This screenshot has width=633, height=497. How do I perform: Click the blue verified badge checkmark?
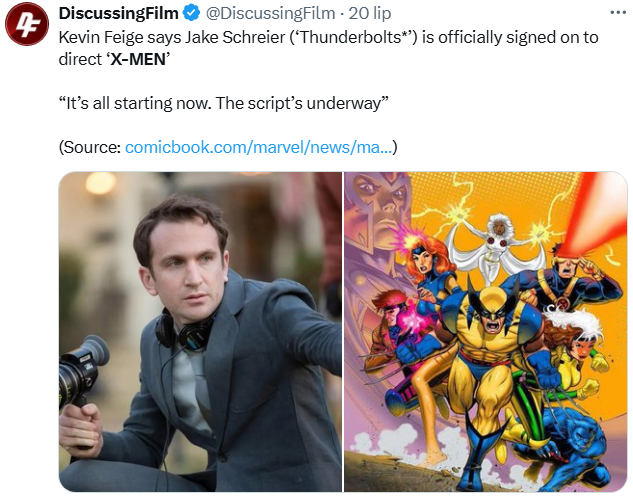click(x=191, y=13)
